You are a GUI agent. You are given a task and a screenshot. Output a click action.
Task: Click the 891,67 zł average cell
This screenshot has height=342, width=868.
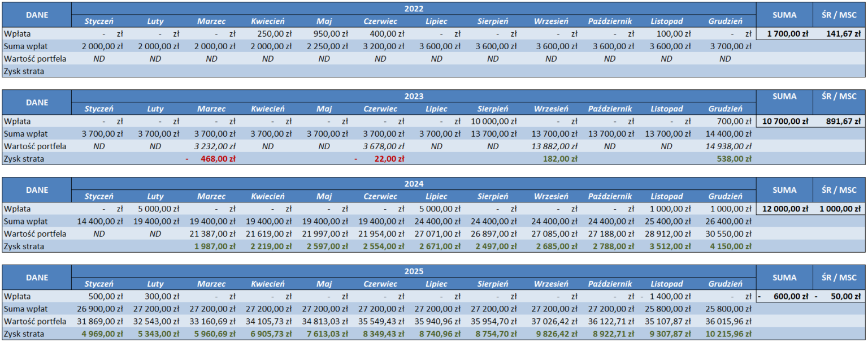[839, 121]
